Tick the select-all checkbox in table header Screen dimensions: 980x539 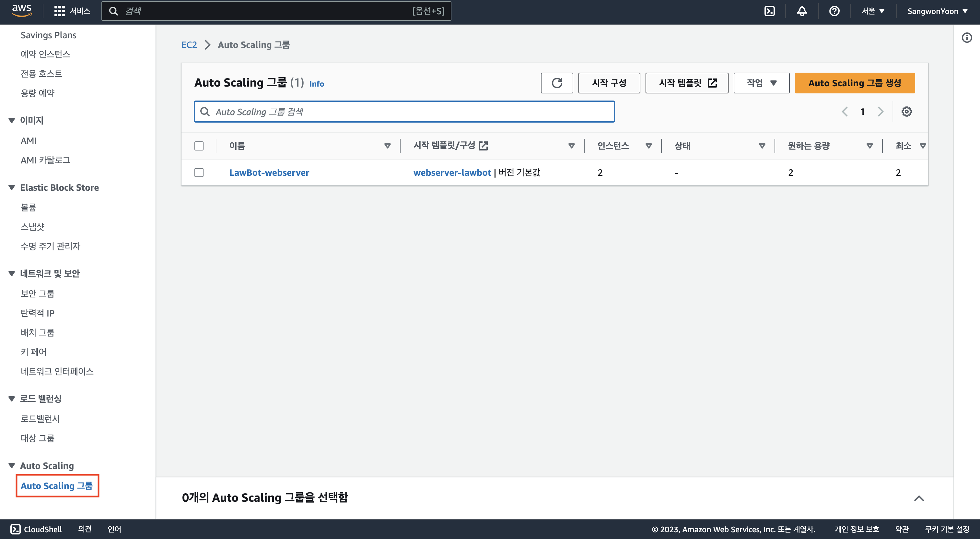pyautogui.click(x=199, y=146)
